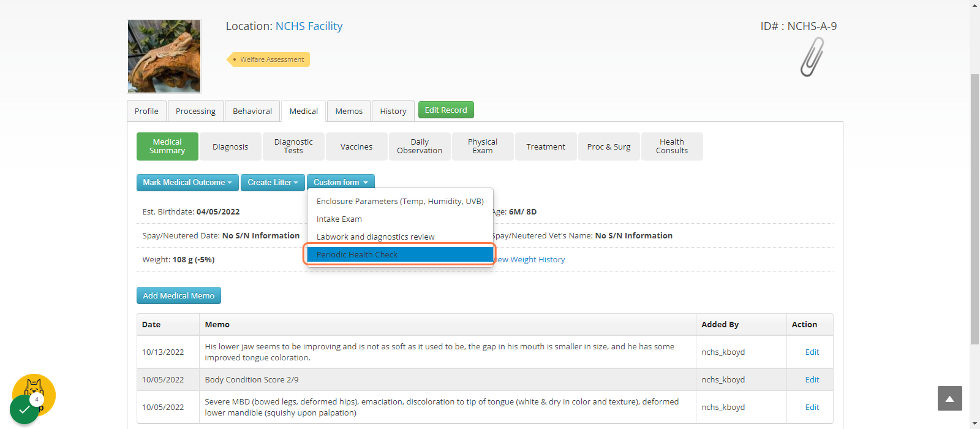Click the Memo column header
The width and height of the screenshot is (980, 429).
pyautogui.click(x=448, y=324)
